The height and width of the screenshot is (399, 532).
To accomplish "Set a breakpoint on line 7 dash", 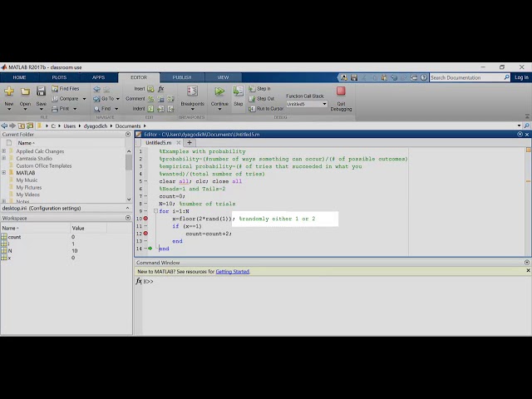I will (145, 196).
